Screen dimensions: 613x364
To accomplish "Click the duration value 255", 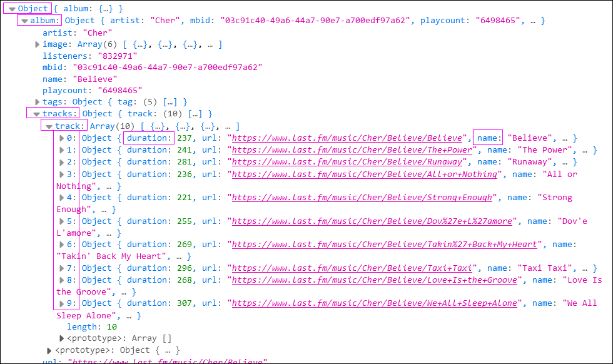I will click(185, 221).
